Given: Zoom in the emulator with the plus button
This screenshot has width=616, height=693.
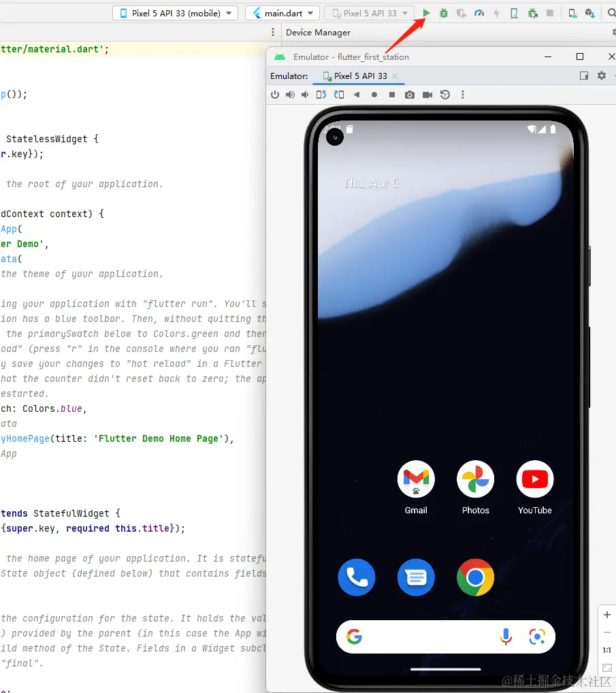Looking at the screenshot, I should pyautogui.click(x=607, y=615).
